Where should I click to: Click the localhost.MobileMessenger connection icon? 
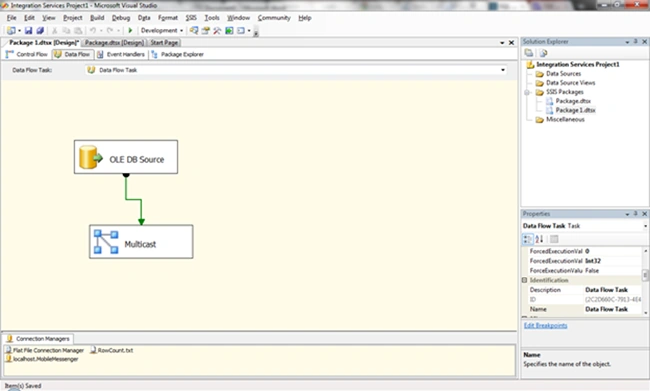point(8,359)
